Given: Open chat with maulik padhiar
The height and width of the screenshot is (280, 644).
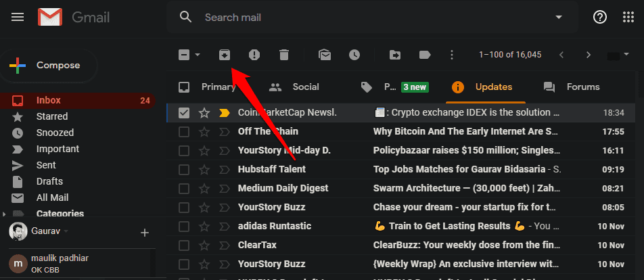Looking at the screenshot, I should (x=77, y=264).
